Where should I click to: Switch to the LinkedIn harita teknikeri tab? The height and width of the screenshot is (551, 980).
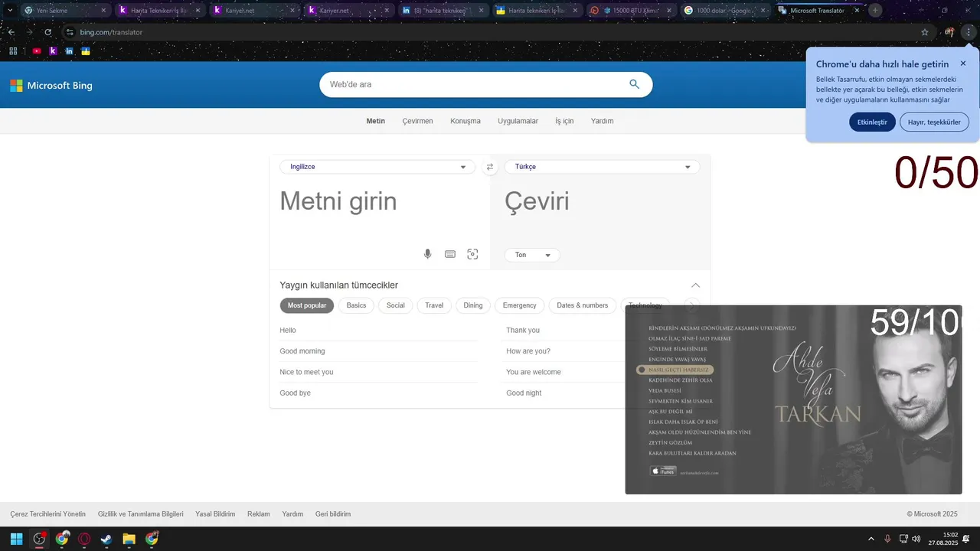442,11
